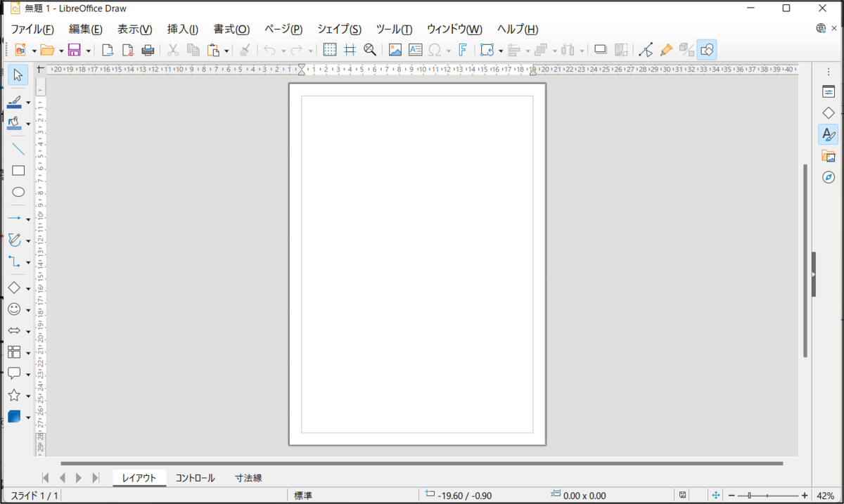The height and width of the screenshot is (504, 844).
Task: Open the シェイプ(S) menu
Action: [339, 29]
